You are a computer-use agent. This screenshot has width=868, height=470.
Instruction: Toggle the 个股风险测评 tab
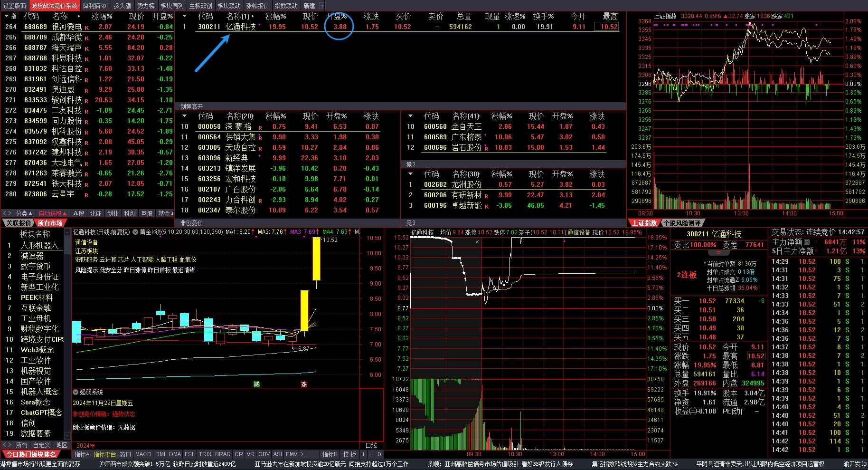tap(682, 223)
